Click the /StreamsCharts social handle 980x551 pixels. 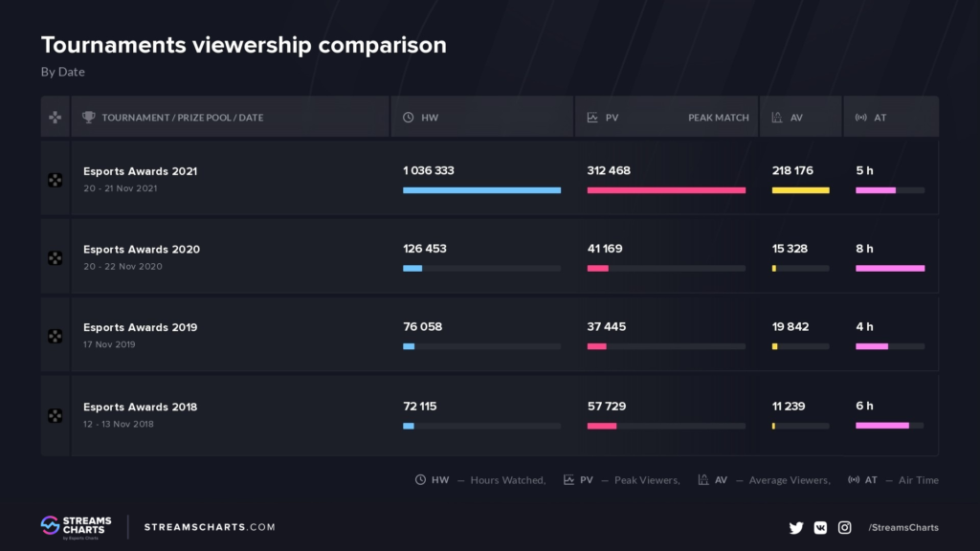point(902,527)
